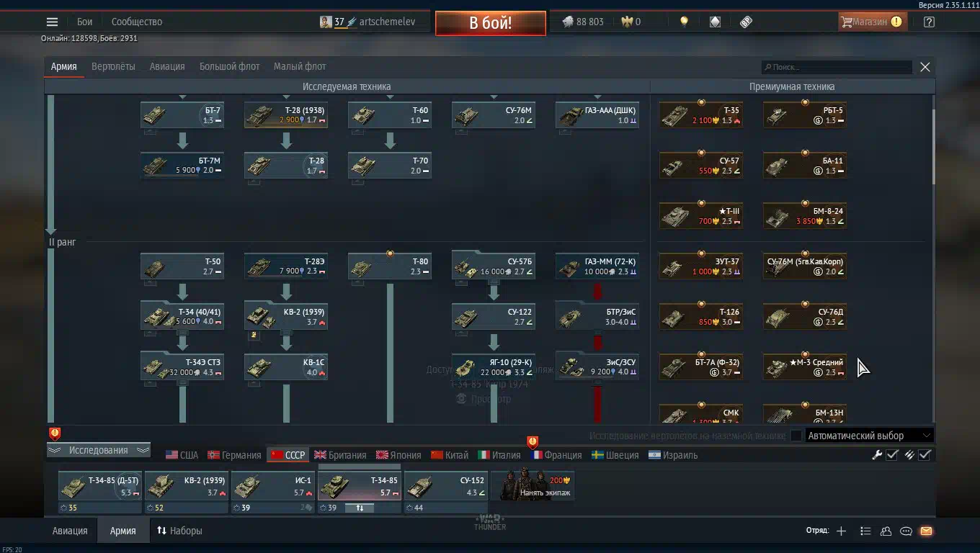Select the ЗиС/ЗСУ vehicle card
Screen dimensions: 980x553
point(597,367)
